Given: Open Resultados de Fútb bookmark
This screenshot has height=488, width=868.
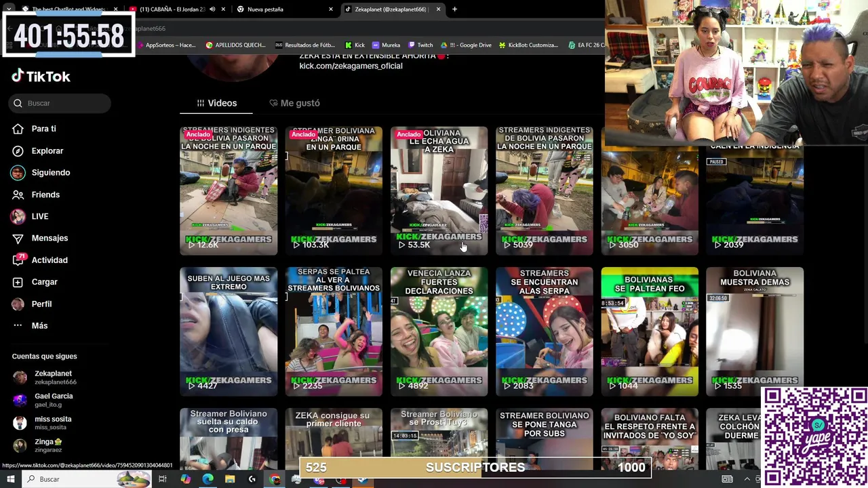Looking at the screenshot, I should (305, 45).
